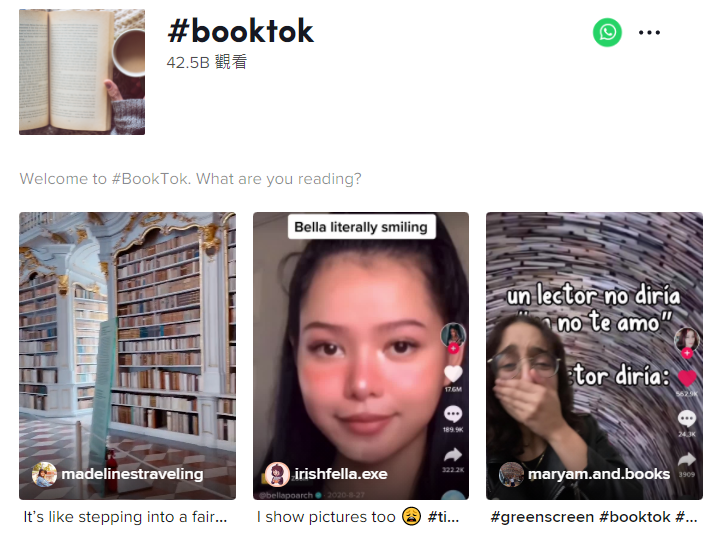Screen dimensions: 711x542
Task: Open irishfella.exe profile avatar
Action: 277,474
